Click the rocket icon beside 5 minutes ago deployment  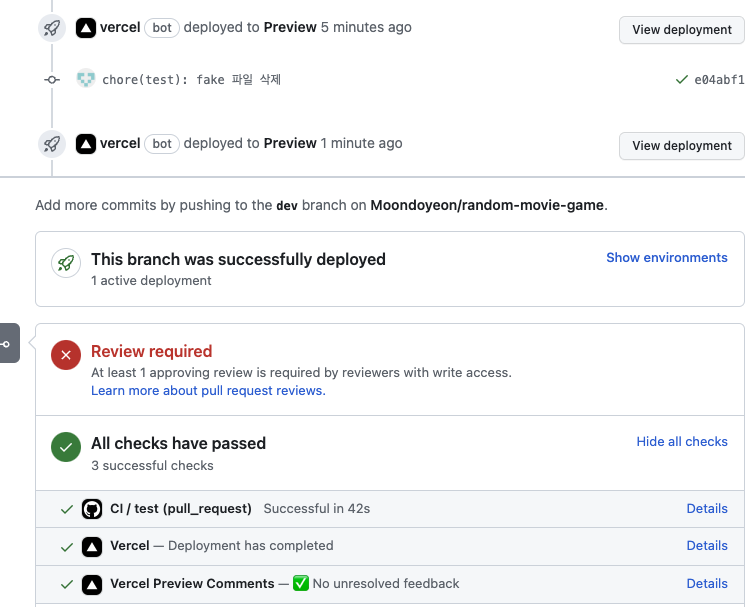tap(52, 28)
